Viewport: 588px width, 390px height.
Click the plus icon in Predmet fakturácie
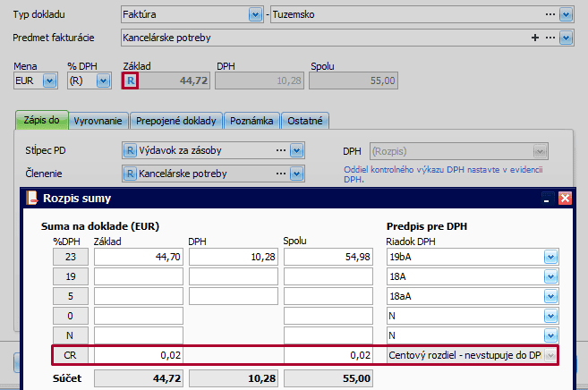pyautogui.click(x=535, y=38)
